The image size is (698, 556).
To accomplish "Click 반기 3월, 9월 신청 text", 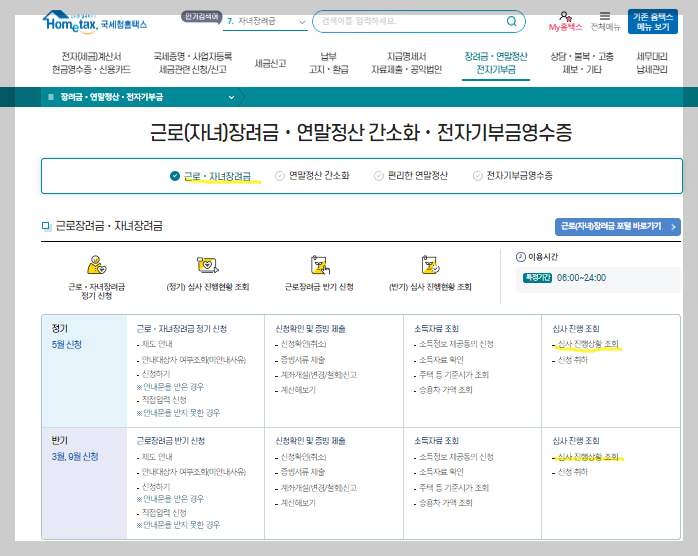I will coord(75,457).
